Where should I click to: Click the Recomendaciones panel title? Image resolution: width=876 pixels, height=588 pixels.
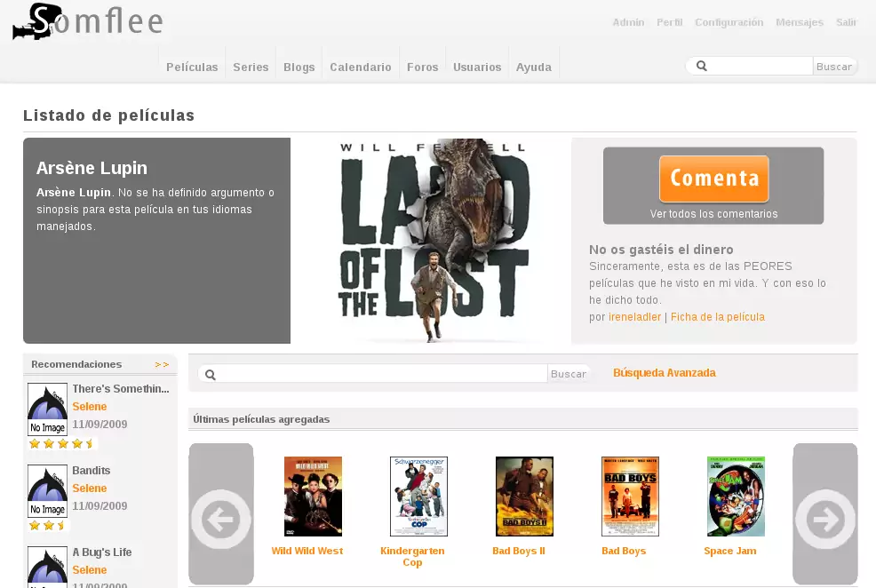pos(76,364)
